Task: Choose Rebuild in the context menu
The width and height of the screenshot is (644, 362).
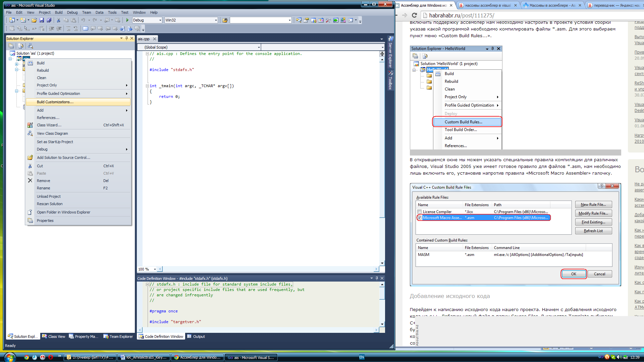Action: [78, 70]
